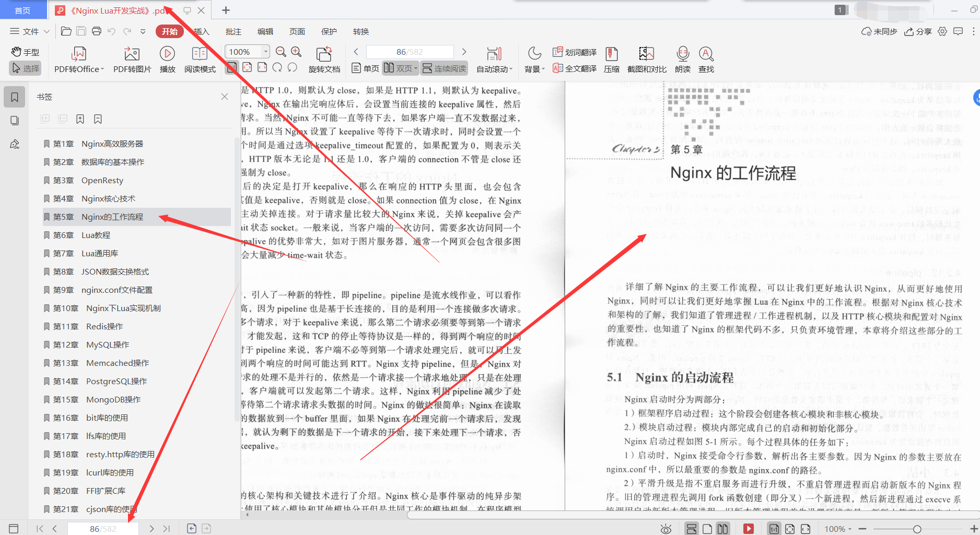Rotate the document with 旋转文档

point(324,59)
